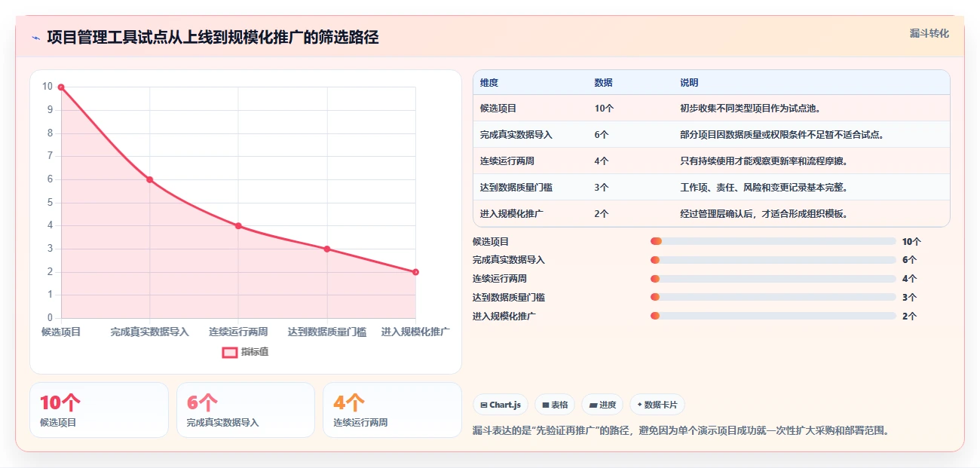Select the 达到数据质量门槛 table row cell
The image size is (980, 468).
point(516,188)
